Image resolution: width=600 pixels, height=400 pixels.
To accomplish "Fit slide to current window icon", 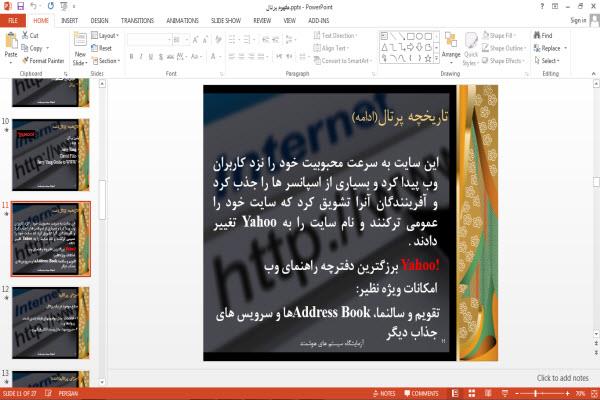I will (594, 393).
